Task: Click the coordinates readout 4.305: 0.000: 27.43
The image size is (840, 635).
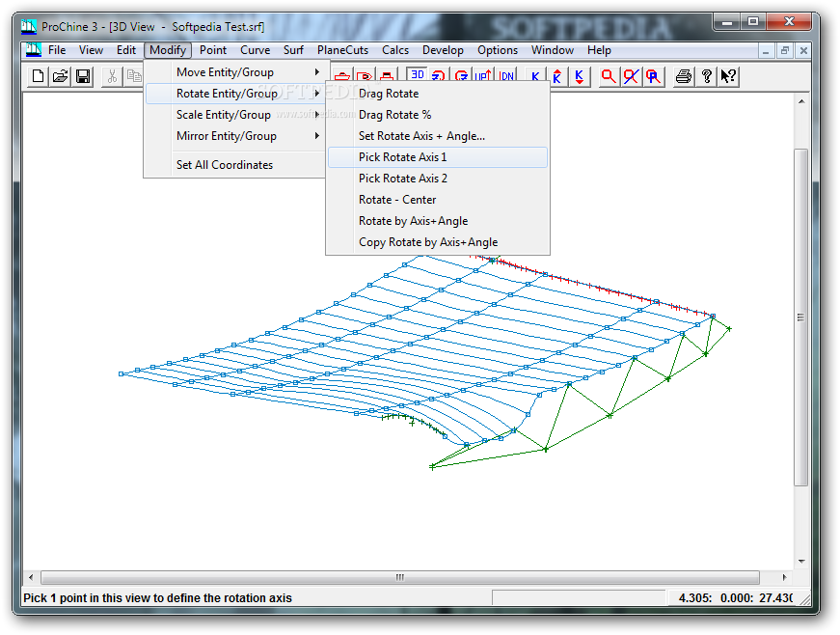Action: coord(735,598)
